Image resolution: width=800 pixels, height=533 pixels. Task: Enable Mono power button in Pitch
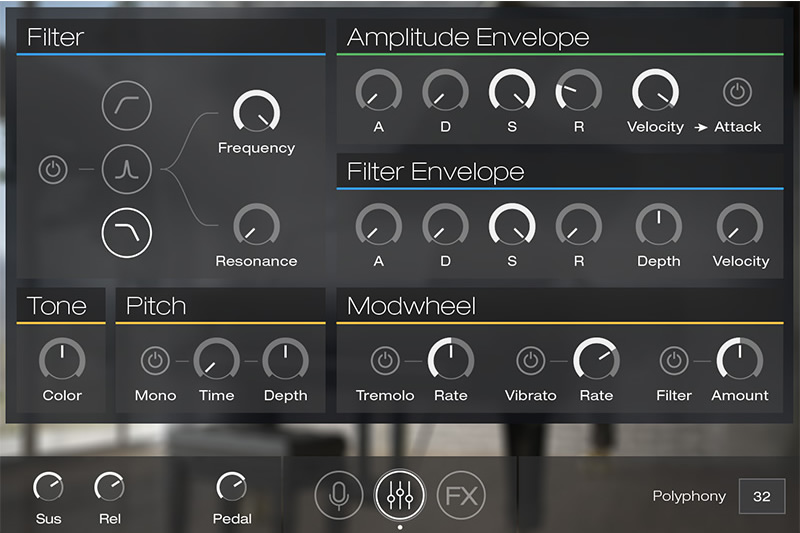pos(155,361)
